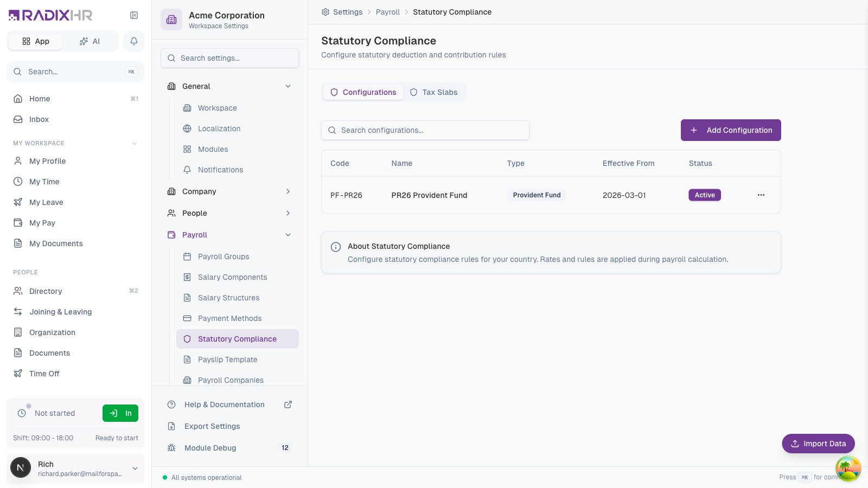Click the My Leave plane icon
The image size is (868, 488).
click(x=18, y=202)
